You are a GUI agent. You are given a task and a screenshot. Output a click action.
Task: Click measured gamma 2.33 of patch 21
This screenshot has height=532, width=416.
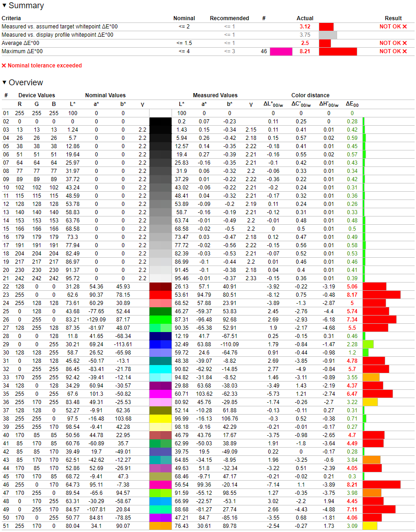251,278
